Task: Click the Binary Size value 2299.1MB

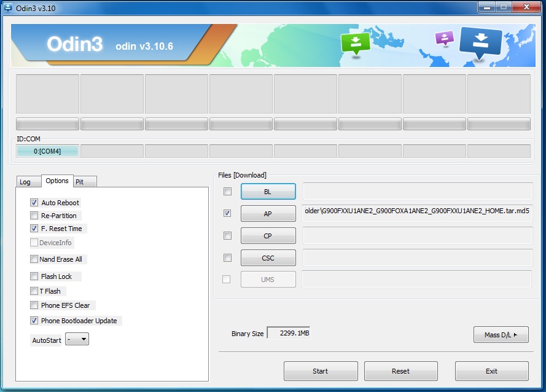Action: coord(288,333)
